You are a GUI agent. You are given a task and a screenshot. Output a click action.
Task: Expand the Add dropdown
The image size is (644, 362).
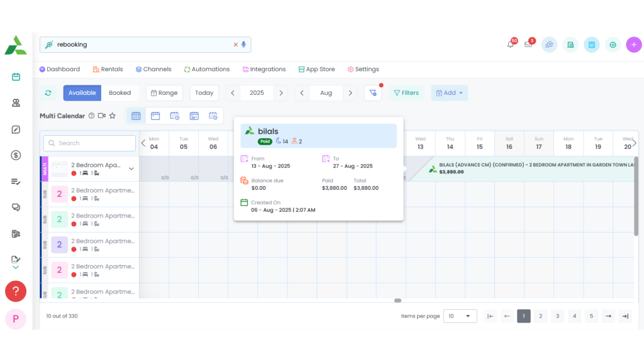(449, 93)
